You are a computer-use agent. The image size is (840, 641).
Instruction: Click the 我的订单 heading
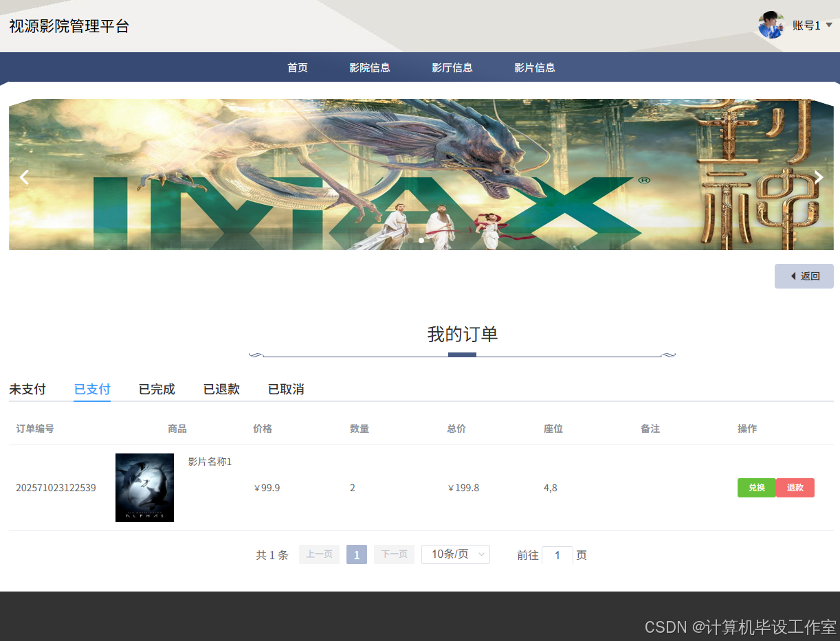pyautogui.click(x=463, y=335)
